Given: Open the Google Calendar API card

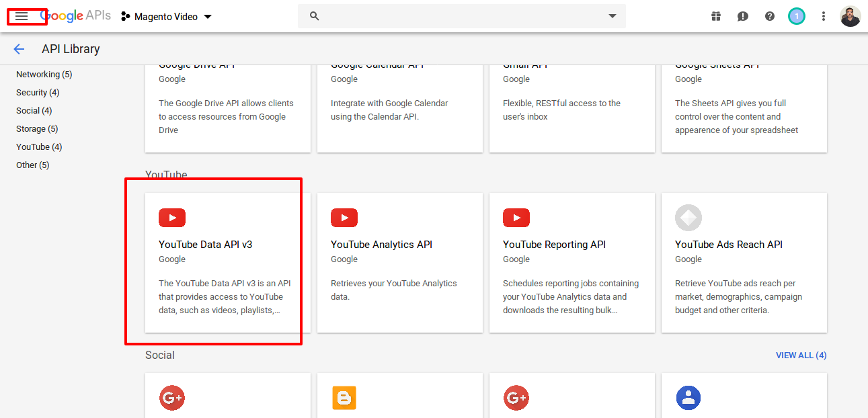Looking at the screenshot, I should [x=400, y=109].
